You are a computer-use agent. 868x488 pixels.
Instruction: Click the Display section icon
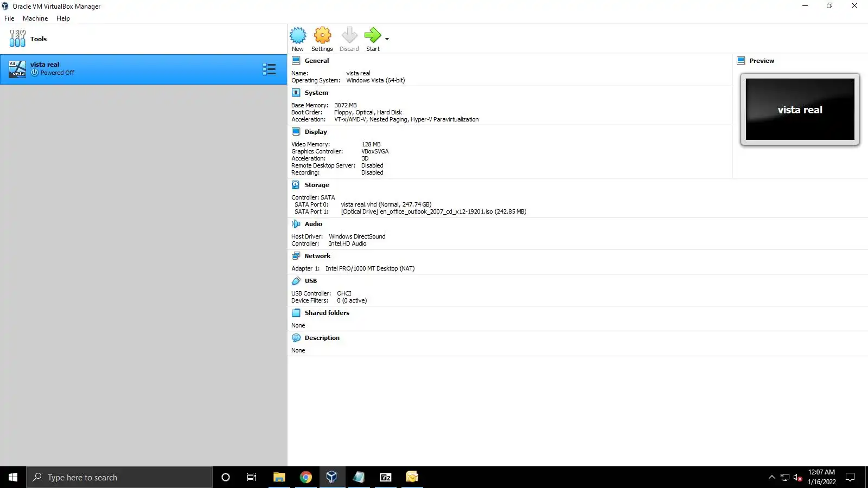[296, 132]
